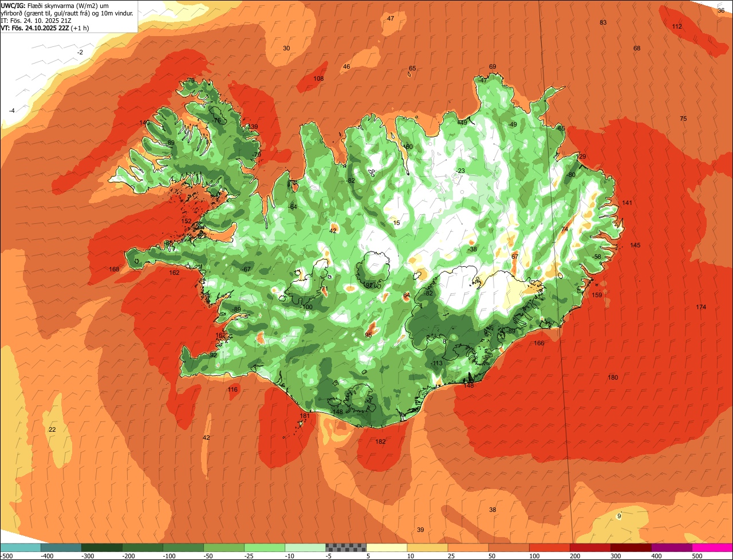Click the -400 to -300 dark teal legend swatch
This screenshot has height=560, width=733.
click(x=61, y=547)
